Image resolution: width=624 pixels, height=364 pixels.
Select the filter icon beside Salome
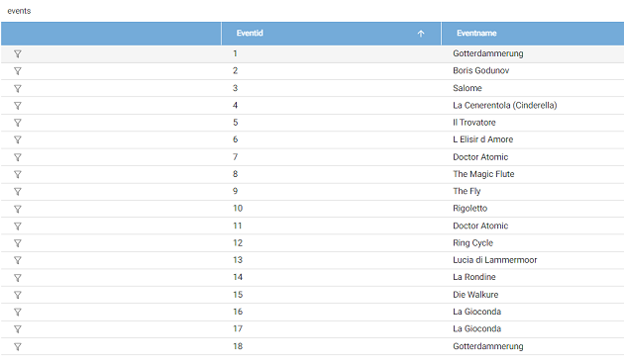pos(18,89)
